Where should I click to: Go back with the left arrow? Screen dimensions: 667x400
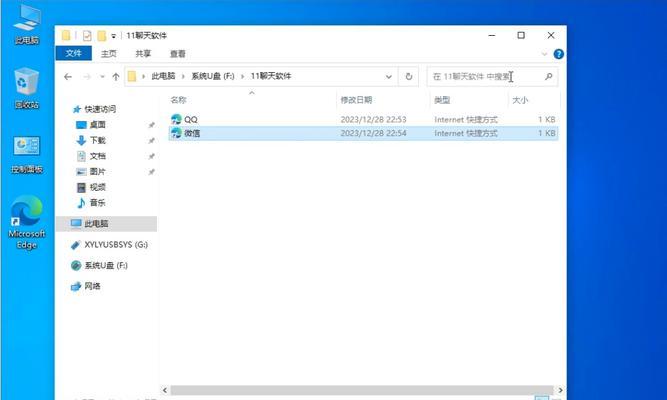click(68, 77)
